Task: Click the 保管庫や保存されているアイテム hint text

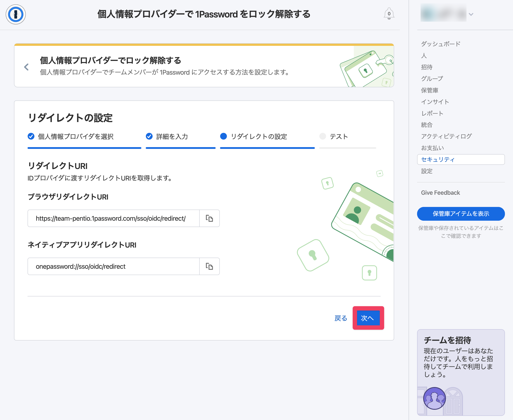Action: pyautogui.click(x=461, y=232)
